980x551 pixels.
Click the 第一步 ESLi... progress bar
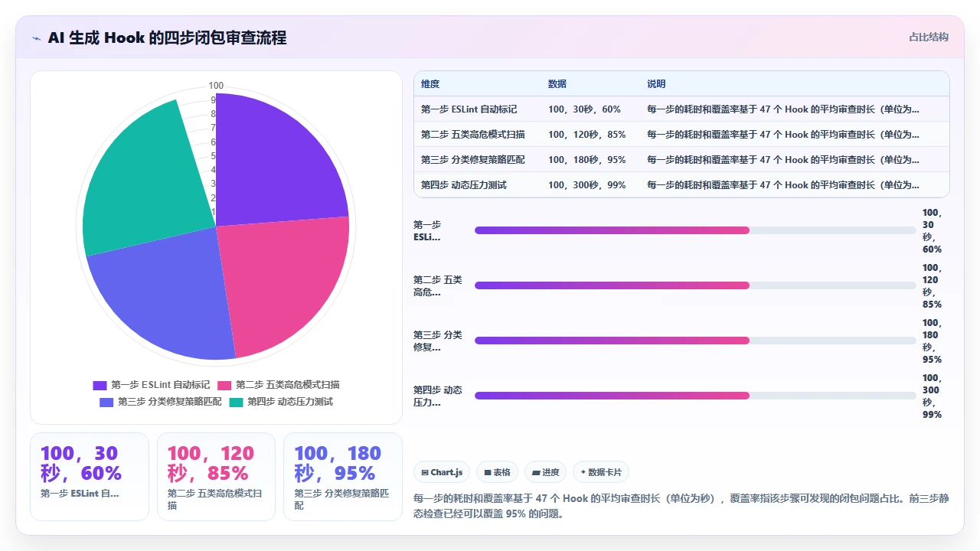click(x=695, y=230)
